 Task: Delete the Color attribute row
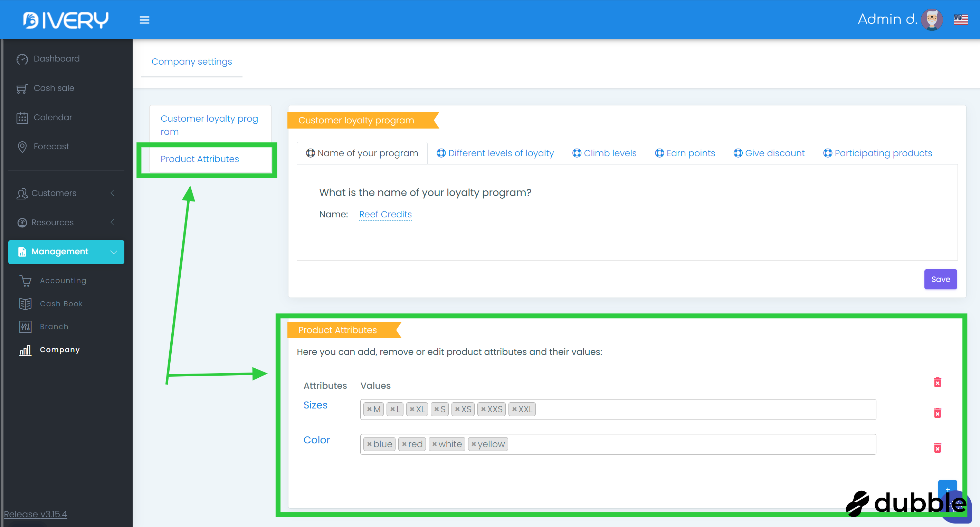pos(937,448)
